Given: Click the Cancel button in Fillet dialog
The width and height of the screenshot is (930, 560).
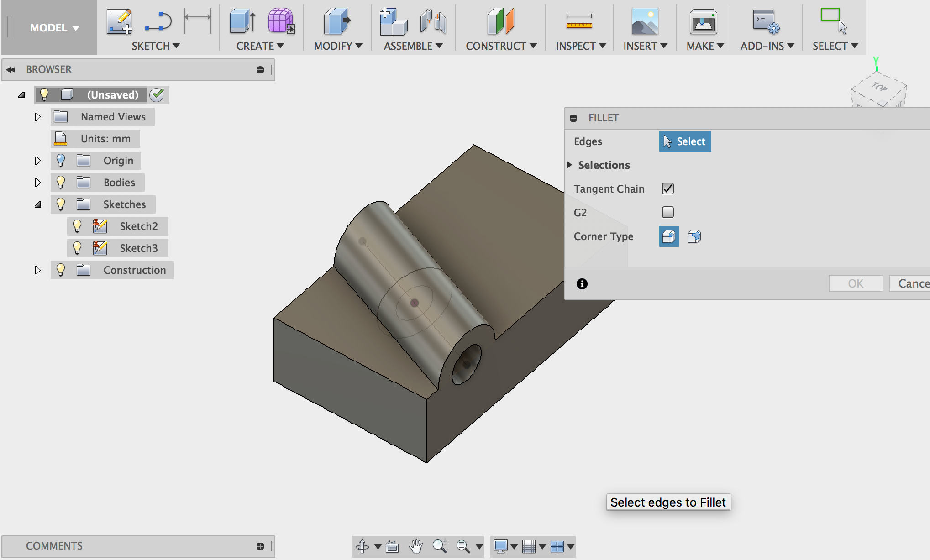Looking at the screenshot, I should 909,283.
